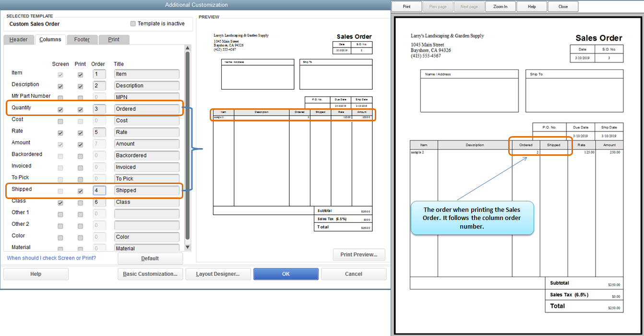This screenshot has height=336, width=644.
Task: Edit the Title field showing 'Ordered'
Action: (x=146, y=109)
